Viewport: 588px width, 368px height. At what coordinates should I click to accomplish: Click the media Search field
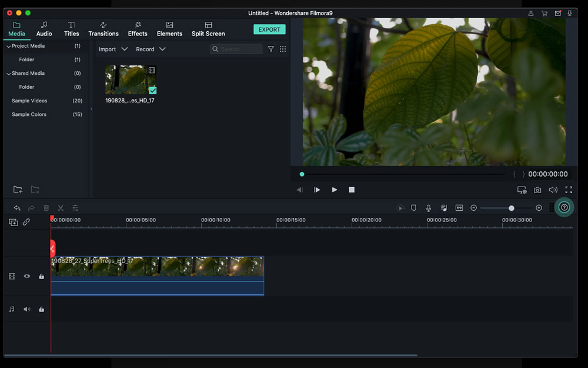236,49
